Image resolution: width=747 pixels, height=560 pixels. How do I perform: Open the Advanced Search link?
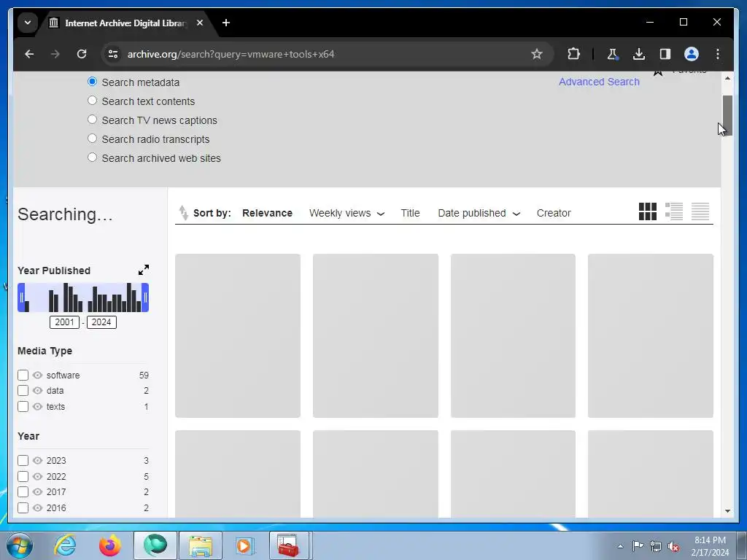click(599, 82)
